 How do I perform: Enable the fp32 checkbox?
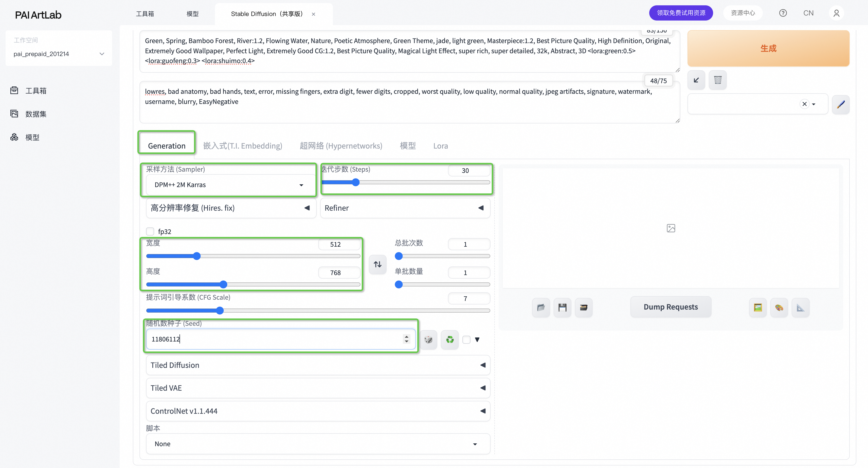[x=150, y=231]
